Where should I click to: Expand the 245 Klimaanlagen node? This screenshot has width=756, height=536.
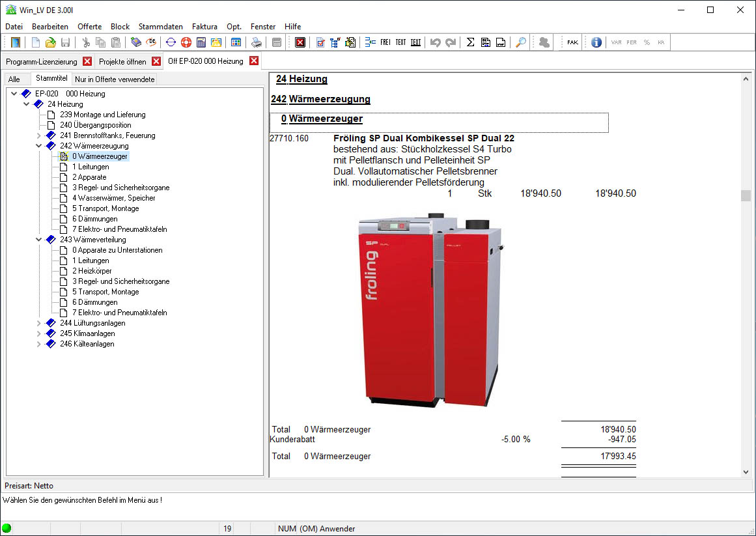39,333
